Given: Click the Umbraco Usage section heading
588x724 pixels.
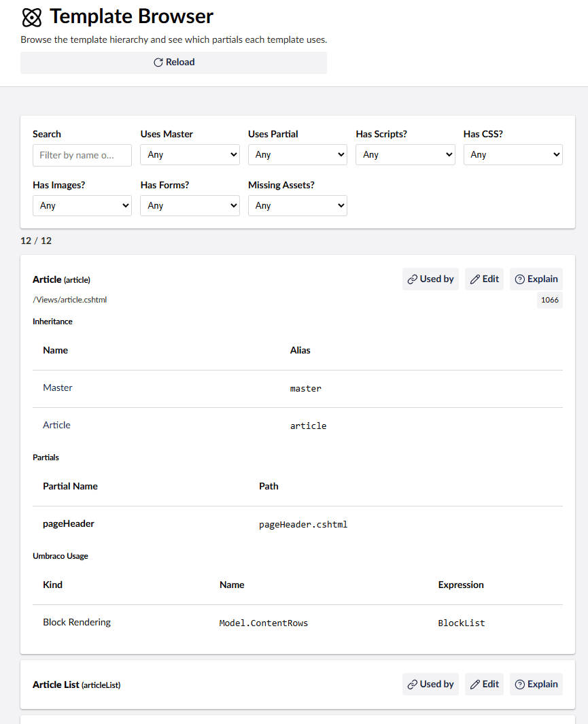Looking at the screenshot, I should tap(60, 556).
